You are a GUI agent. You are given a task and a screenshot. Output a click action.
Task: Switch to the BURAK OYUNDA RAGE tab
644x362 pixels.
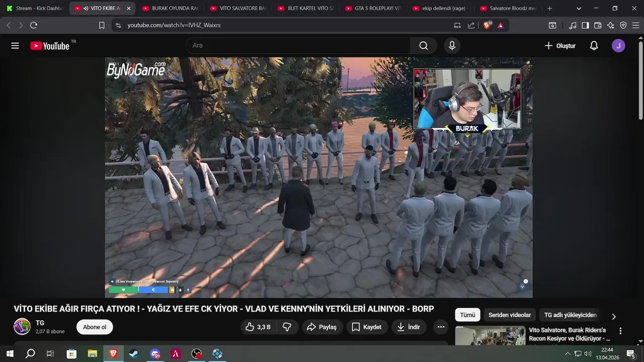tap(170, 9)
